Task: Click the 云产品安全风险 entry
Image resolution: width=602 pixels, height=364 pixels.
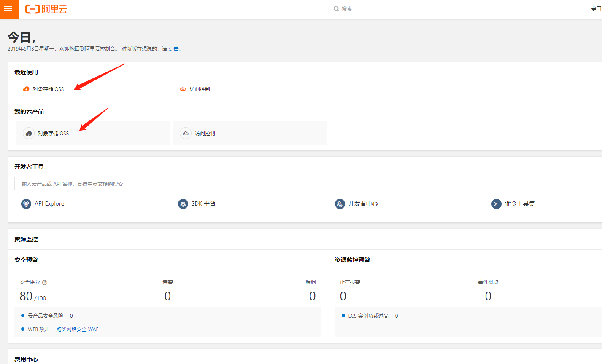Action: [x=46, y=316]
